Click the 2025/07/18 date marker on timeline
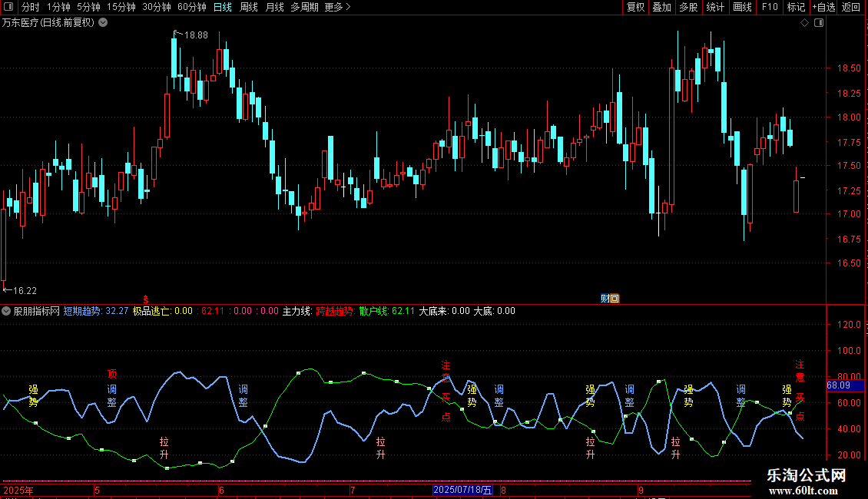Viewport: 868px width, 499px height. (462, 490)
